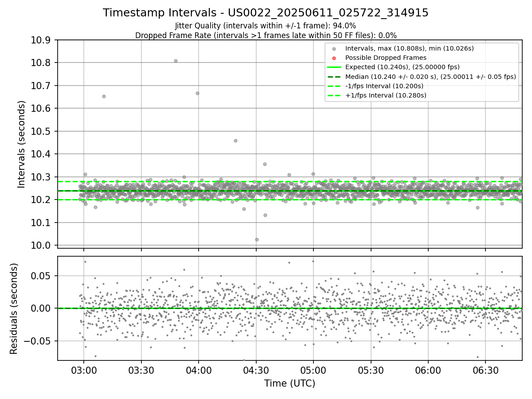The image size is (532, 399).
Task: Click legend entry '+1/fps Interval (10.280s)'
Action: click(x=386, y=95)
